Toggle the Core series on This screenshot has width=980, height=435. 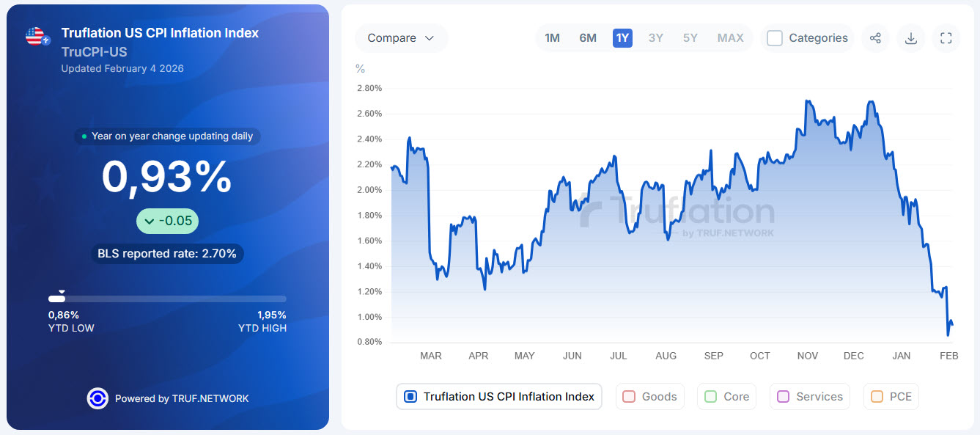click(726, 397)
